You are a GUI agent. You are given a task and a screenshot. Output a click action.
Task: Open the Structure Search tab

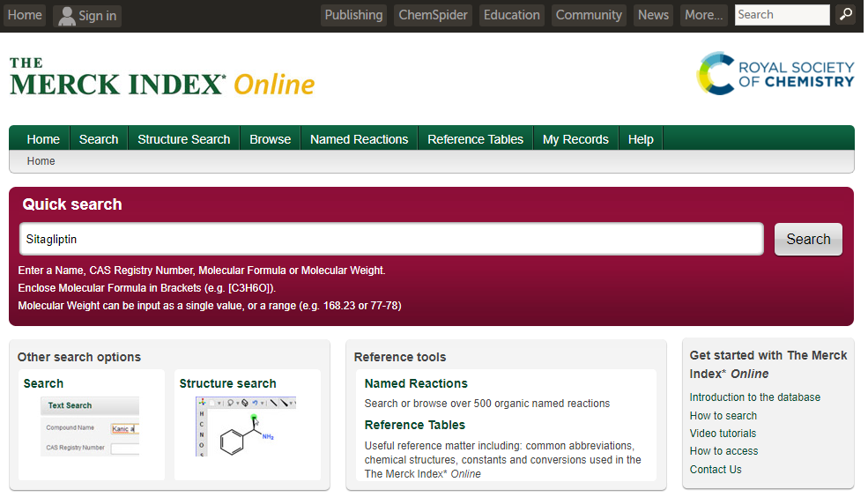coord(184,139)
